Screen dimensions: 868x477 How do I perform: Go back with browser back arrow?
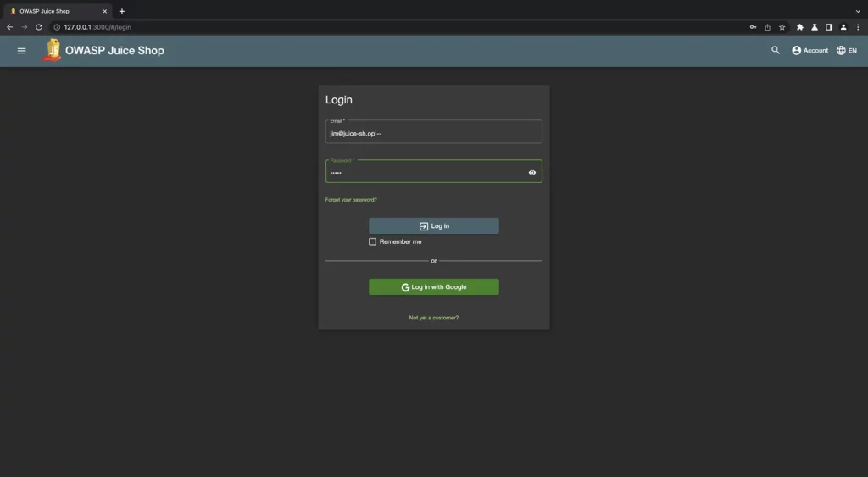pos(9,27)
